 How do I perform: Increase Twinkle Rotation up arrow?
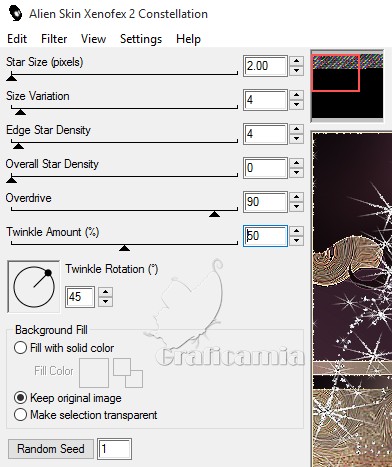(105, 292)
